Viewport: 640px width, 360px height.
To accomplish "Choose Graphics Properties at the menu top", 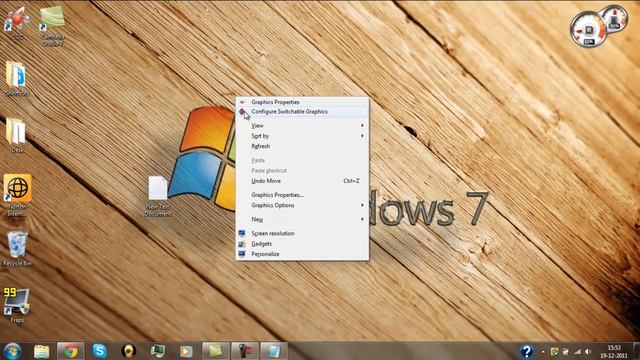I will click(302, 102).
